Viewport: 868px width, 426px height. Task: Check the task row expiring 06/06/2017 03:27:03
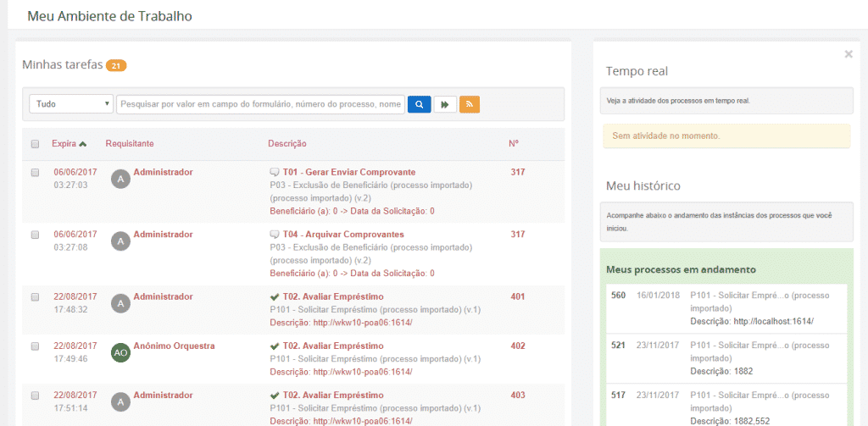(35, 173)
